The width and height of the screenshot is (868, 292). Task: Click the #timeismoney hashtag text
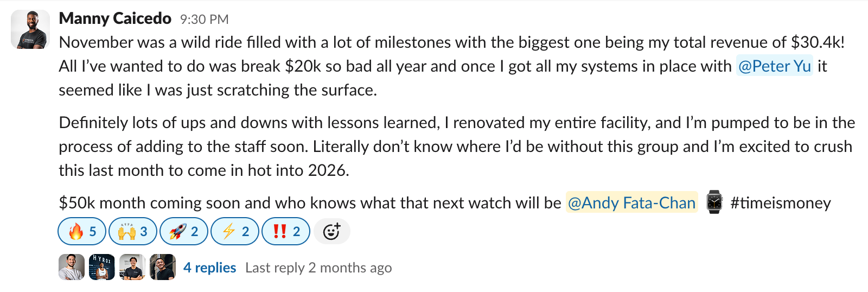[x=781, y=203]
